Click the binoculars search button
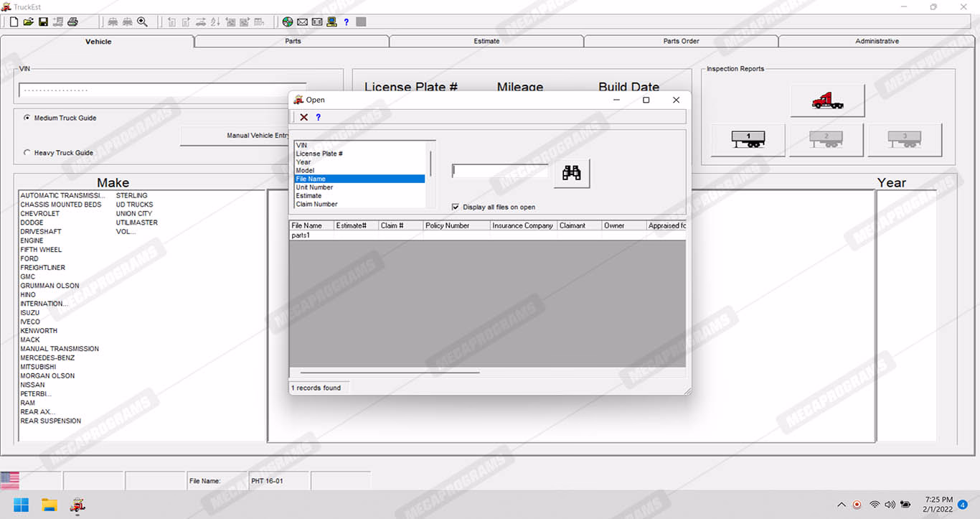Screen dimensions: 980x519 (572, 173)
